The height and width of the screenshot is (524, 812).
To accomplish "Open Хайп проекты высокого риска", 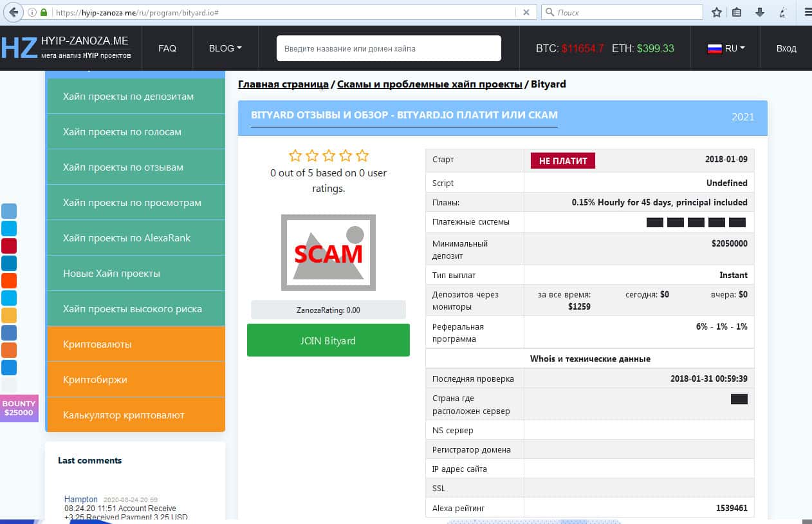I will (136, 309).
